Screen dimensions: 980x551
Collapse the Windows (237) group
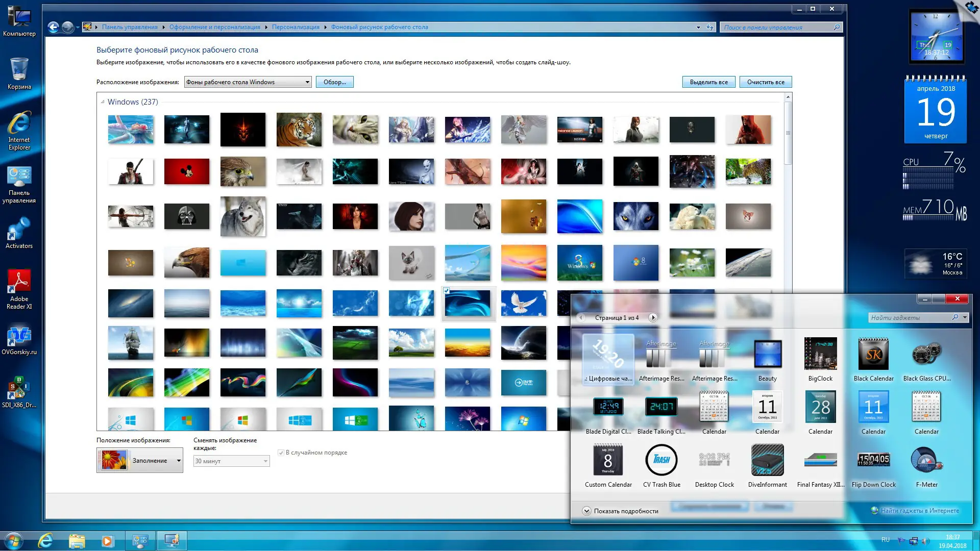pos(103,102)
